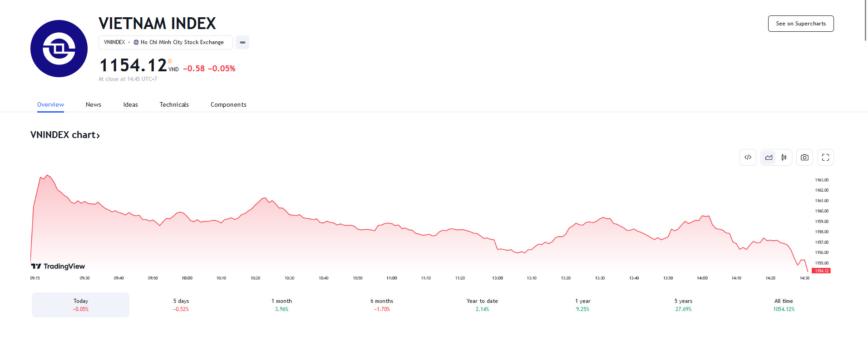The image size is (868, 341).
Task: Take a chart snapshot with camera icon
Action: tap(804, 158)
